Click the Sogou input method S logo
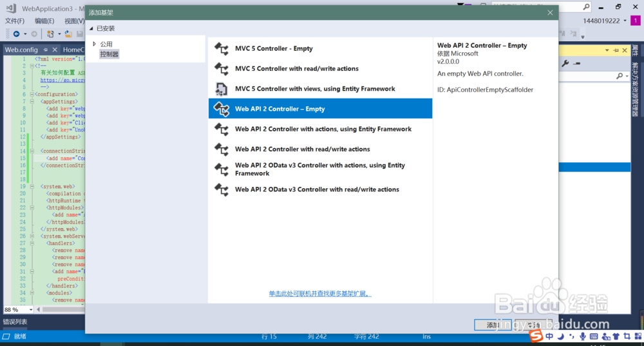 pos(536,336)
